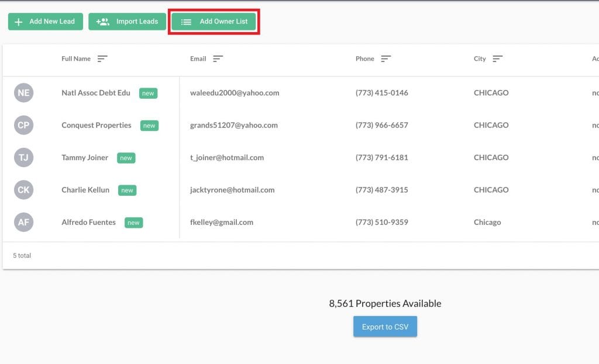Click the list icon inside Add Owner List

(x=186, y=21)
